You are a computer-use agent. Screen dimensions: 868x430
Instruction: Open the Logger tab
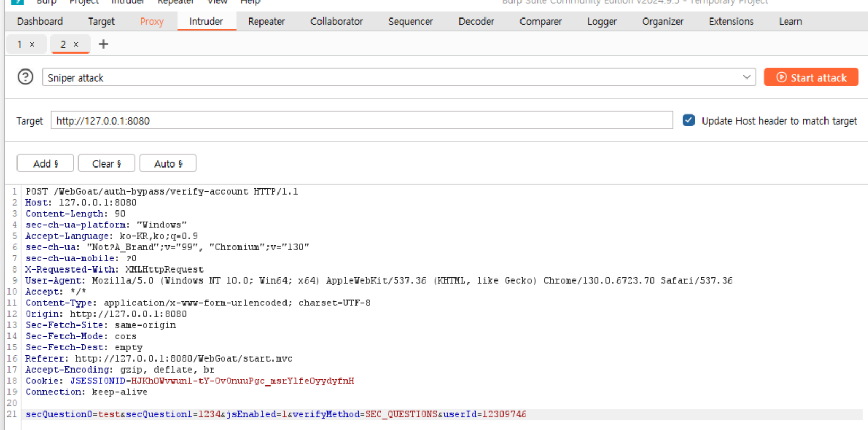coord(602,22)
